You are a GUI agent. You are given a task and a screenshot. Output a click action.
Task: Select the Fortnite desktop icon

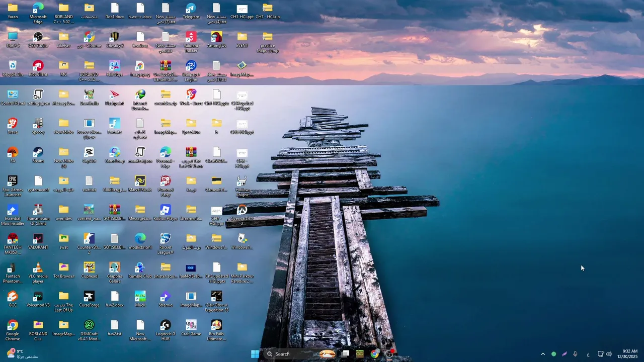(114, 126)
